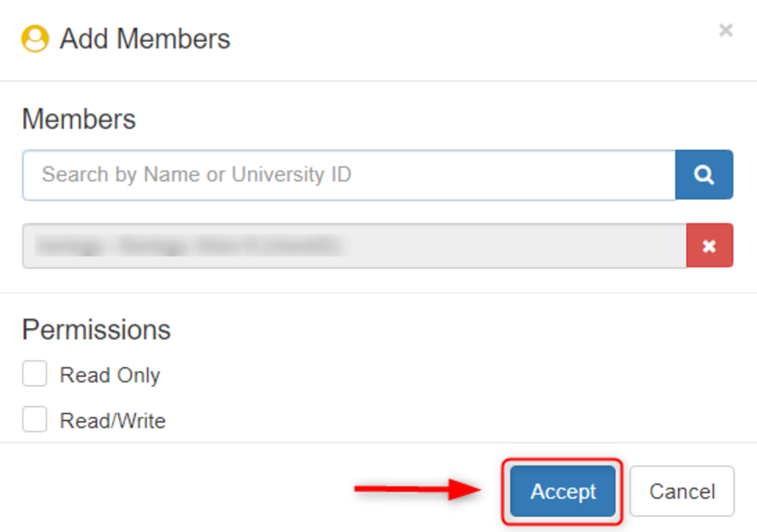Dismiss the dialog with the top-right X
Screen dimensions: 757x532
pos(725,30)
